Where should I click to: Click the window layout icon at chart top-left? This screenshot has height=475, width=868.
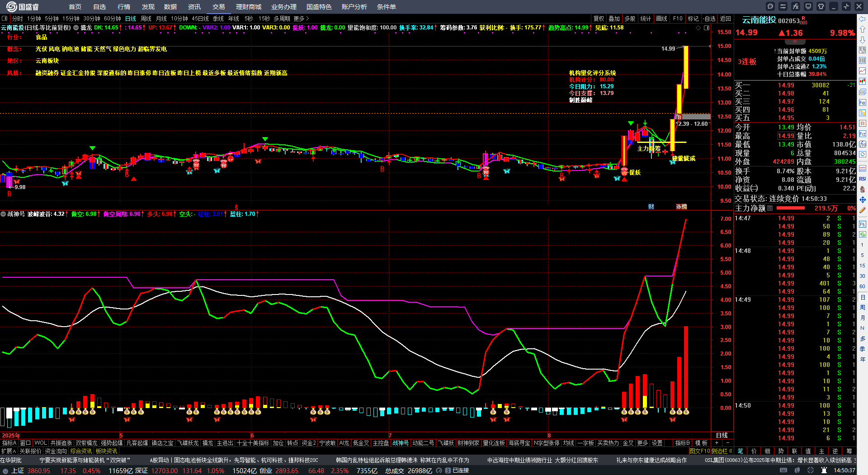pos(5,19)
